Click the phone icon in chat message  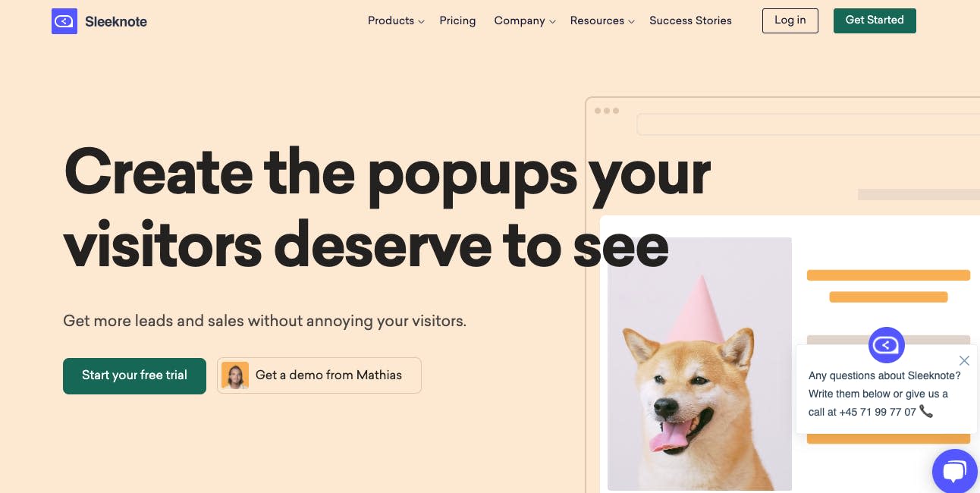[x=926, y=411]
